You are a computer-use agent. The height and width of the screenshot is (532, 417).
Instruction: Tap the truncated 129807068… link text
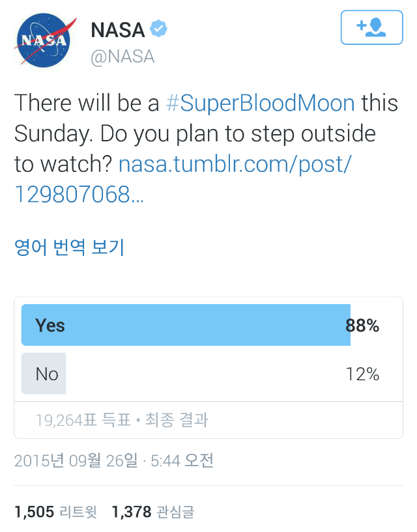(79, 195)
